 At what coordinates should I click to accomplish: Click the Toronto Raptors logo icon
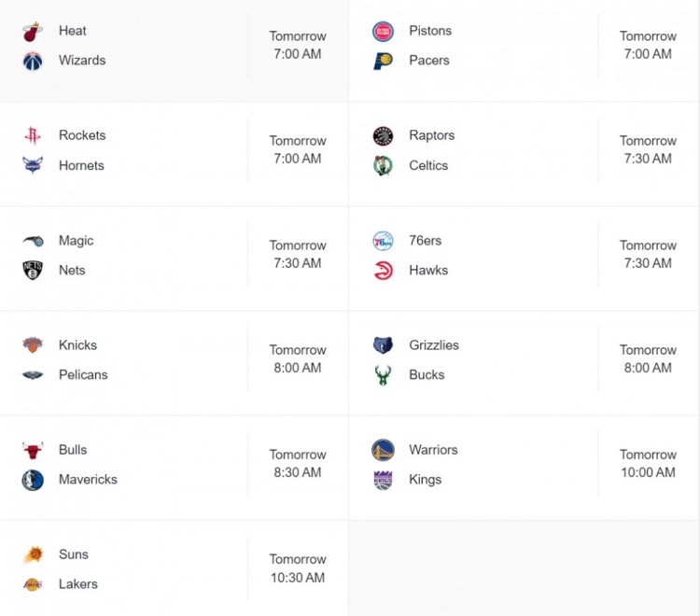pyautogui.click(x=383, y=135)
